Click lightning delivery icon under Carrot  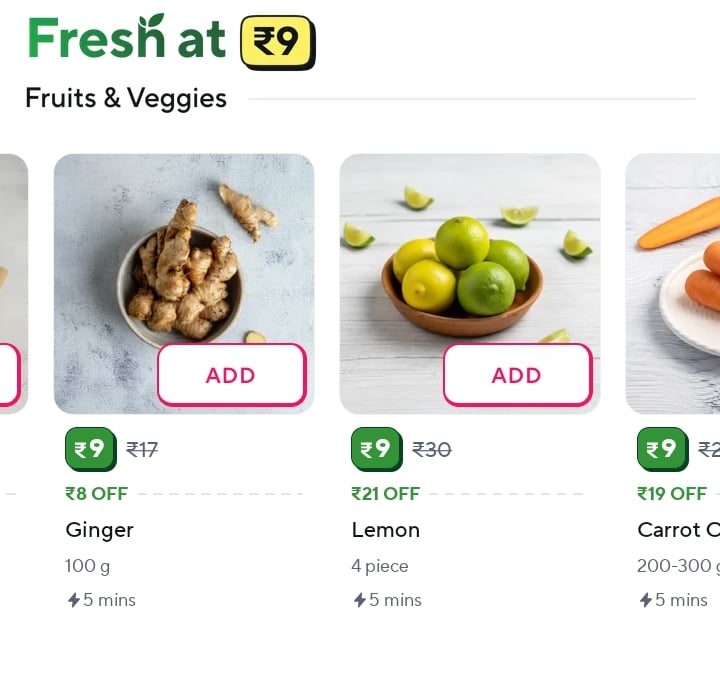(x=645, y=600)
